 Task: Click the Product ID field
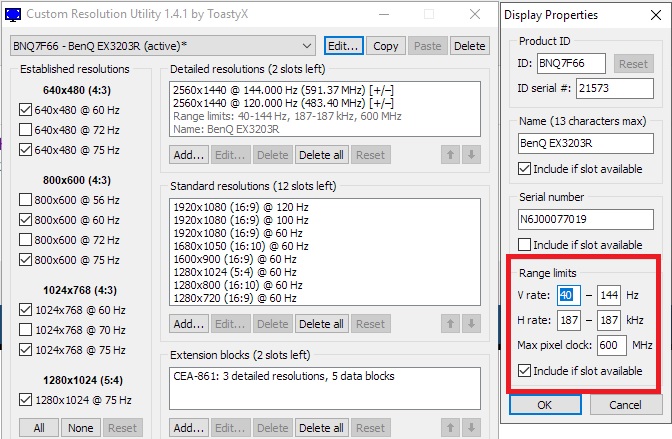tap(571, 63)
